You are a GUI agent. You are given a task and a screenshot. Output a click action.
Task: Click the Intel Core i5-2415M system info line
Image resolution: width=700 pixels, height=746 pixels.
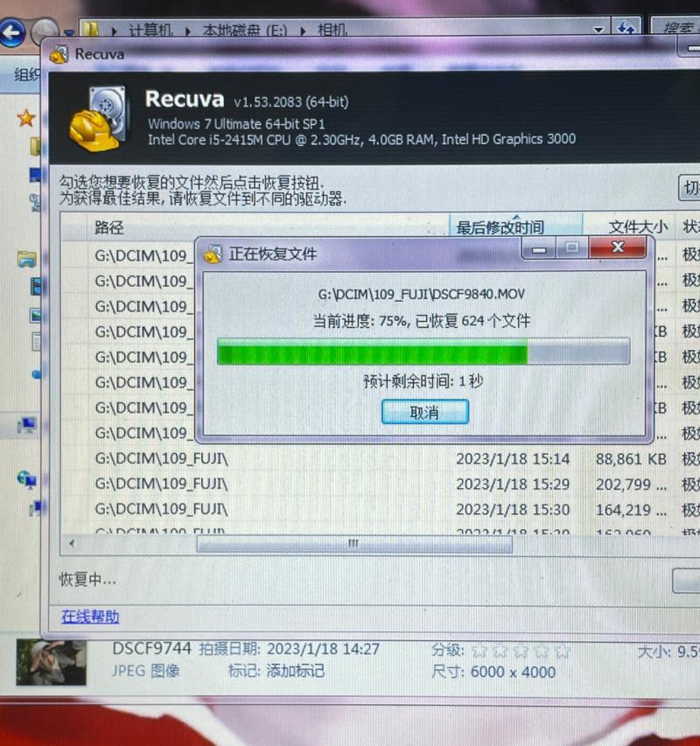point(361,139)
